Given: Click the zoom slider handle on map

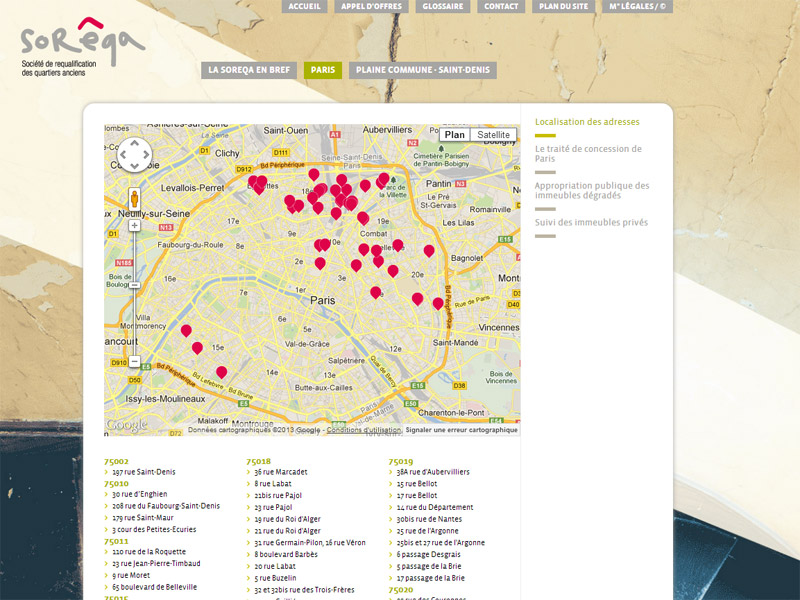Looking at the screenshot, I should click(x=134, y=285).
